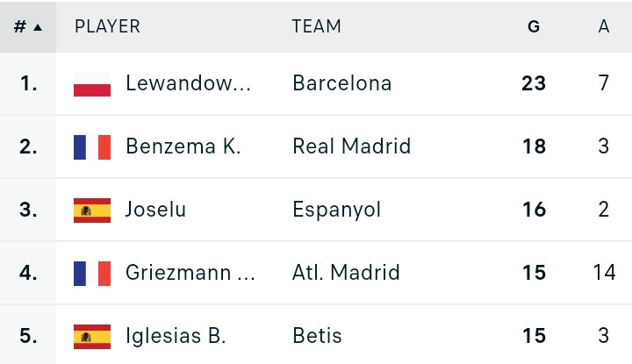
Task: Click the sort arrow in rank column header
Action: coord(38,27)
